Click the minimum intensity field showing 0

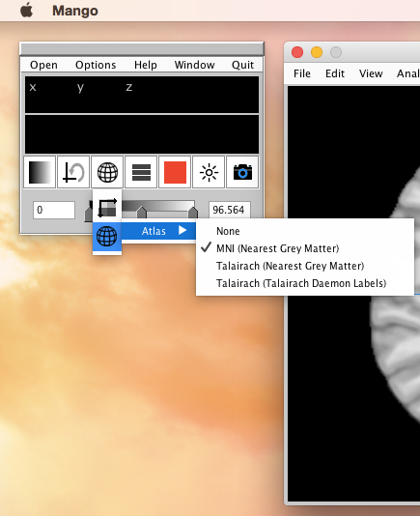click(54, 210)
